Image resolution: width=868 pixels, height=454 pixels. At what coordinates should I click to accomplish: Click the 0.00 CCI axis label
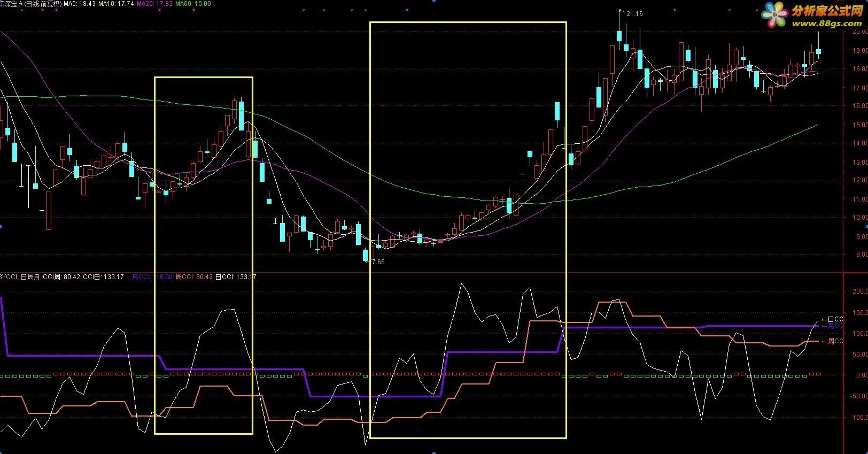click(x=862, y=375)
